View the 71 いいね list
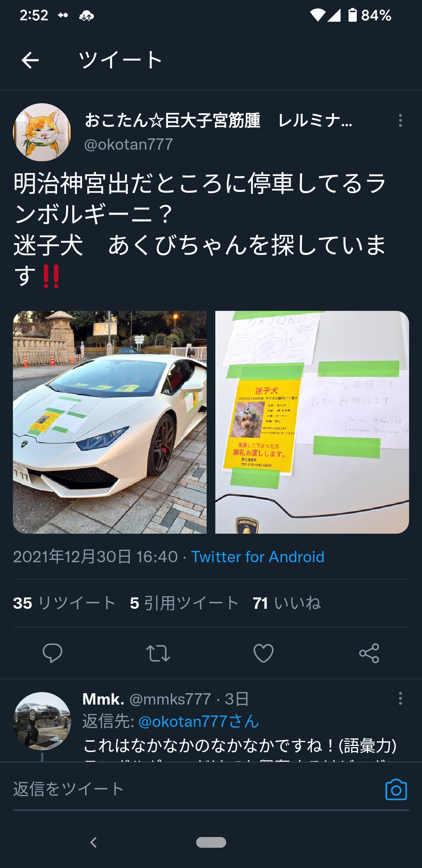 point(287,603)
